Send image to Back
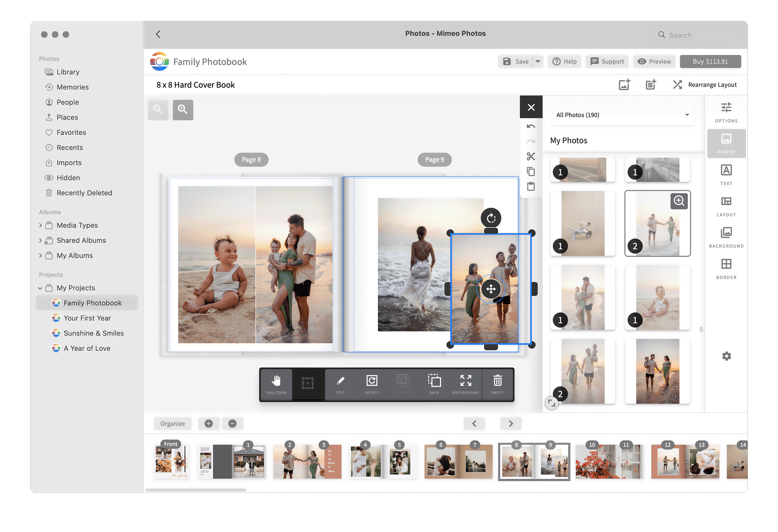Viewport: 778px width, 532px height. [x=434, y=385]
